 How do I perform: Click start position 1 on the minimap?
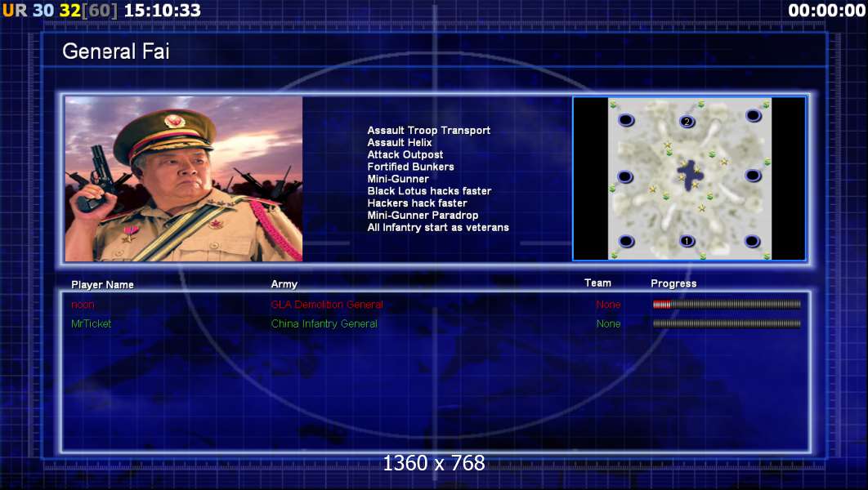687,241
